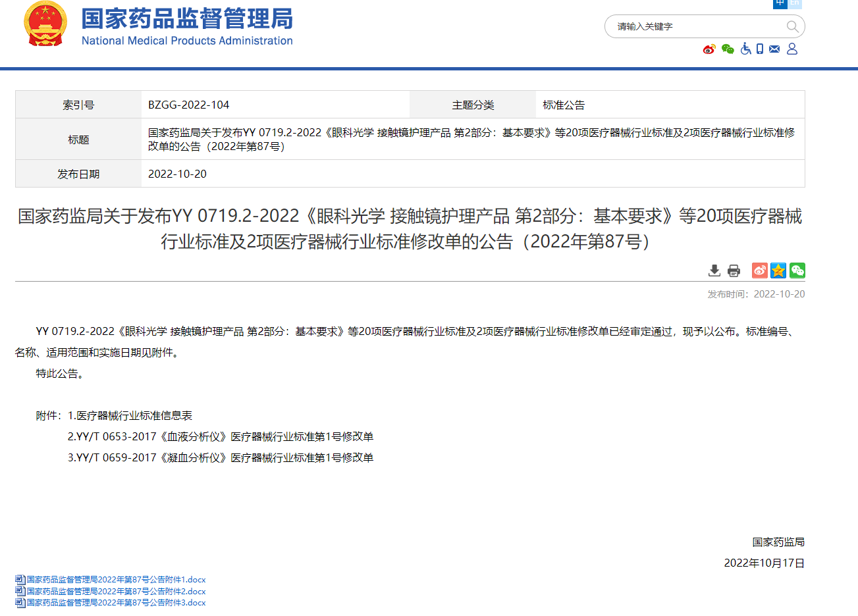The height and width of the screenshot is (616, 858).
Task: Open attachment 附件2.docx link
Action: click(x=116, y=592)
